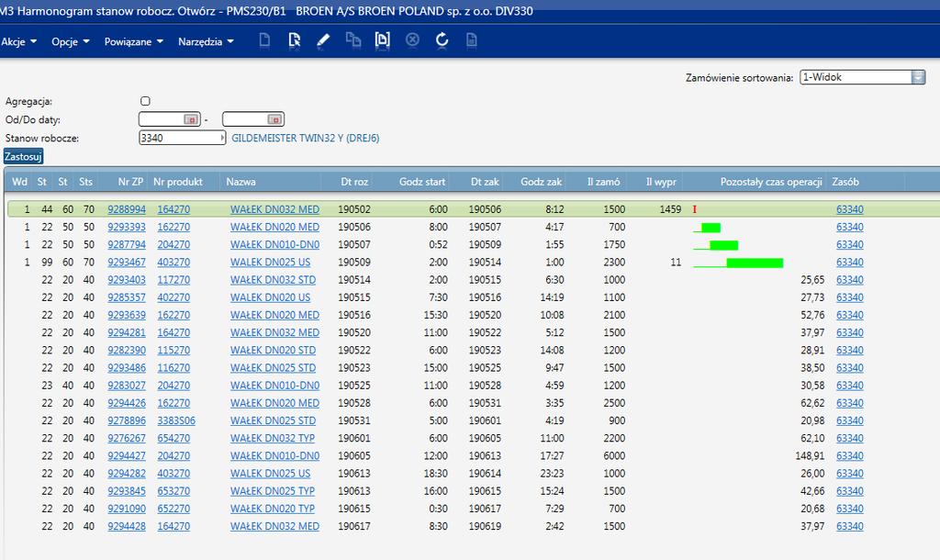Sort by the Zasób column header
The image size is (940, 560).
[x=845, y=182]
